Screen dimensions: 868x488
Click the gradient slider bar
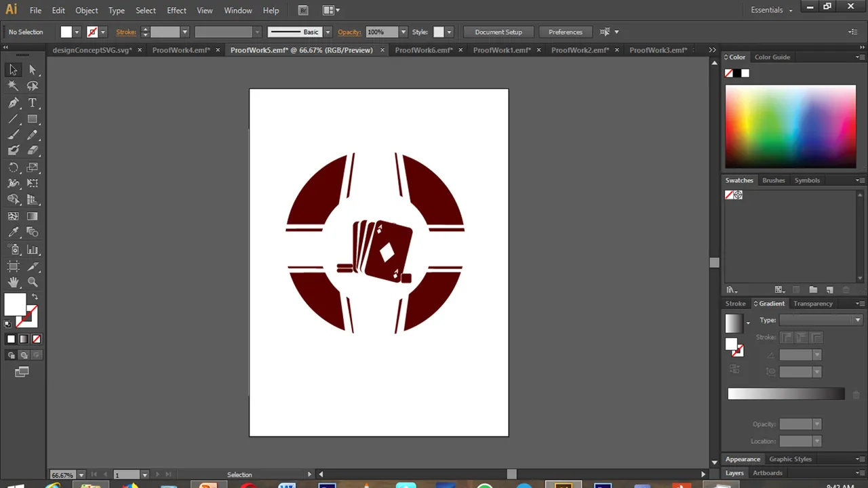(x=786, y=394)
